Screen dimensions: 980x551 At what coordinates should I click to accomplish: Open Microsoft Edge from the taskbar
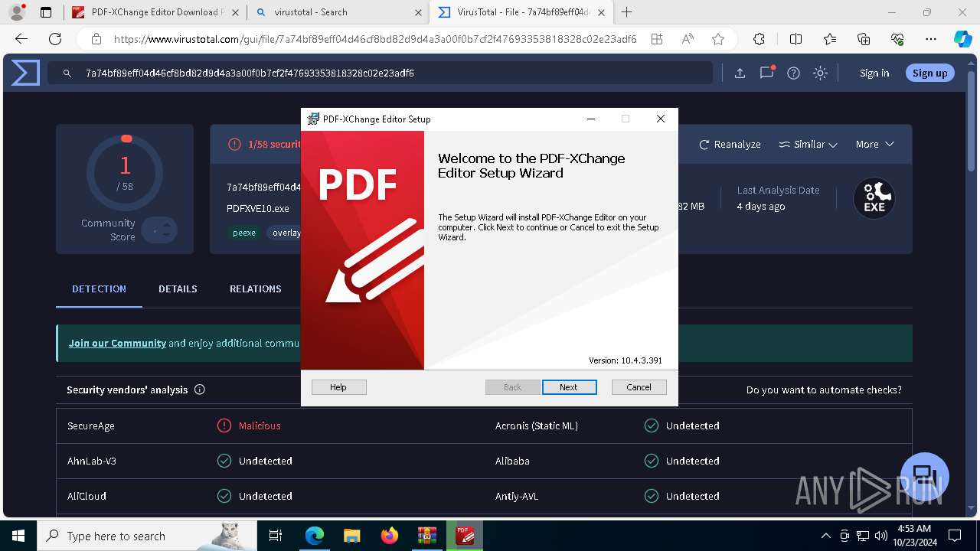[314, 536]
